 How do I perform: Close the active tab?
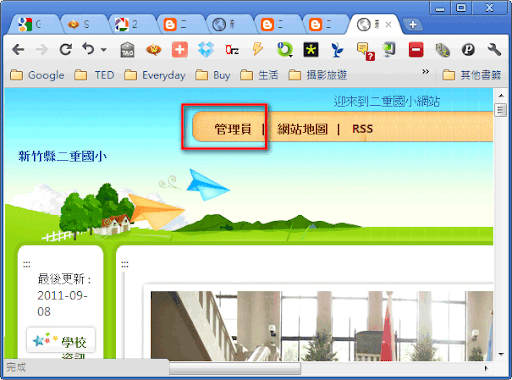[x=388, y=25]
